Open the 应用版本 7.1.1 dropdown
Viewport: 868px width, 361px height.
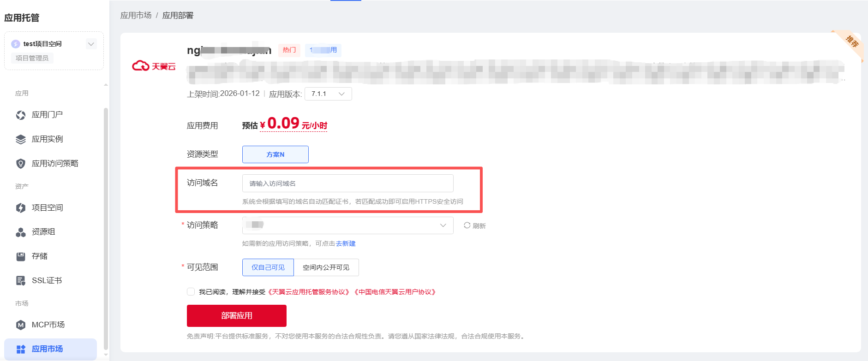(x=328, y=94)
